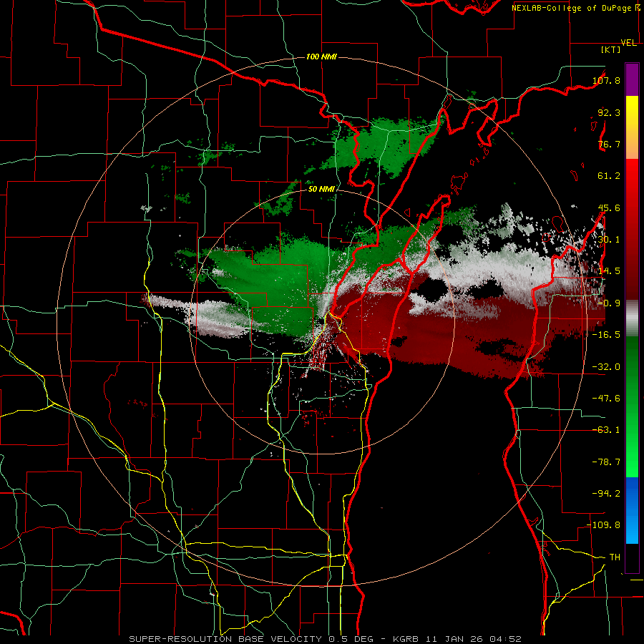Viewport: 644px width, 644px height.
Task: Click the blue segment of the color bar
Action: coord(632,510)
